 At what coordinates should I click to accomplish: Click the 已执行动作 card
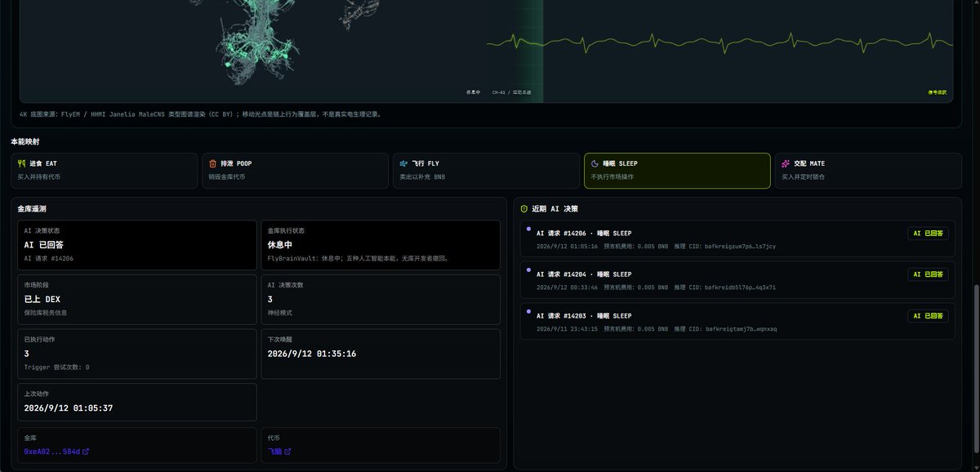pyautogui.click(x=137, y=354)
